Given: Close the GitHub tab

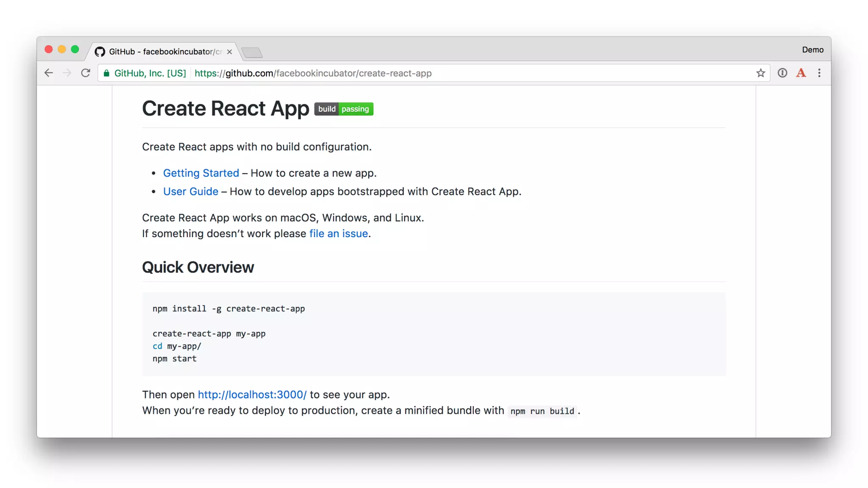Looking at the screenshot, I should click(229, 52).
